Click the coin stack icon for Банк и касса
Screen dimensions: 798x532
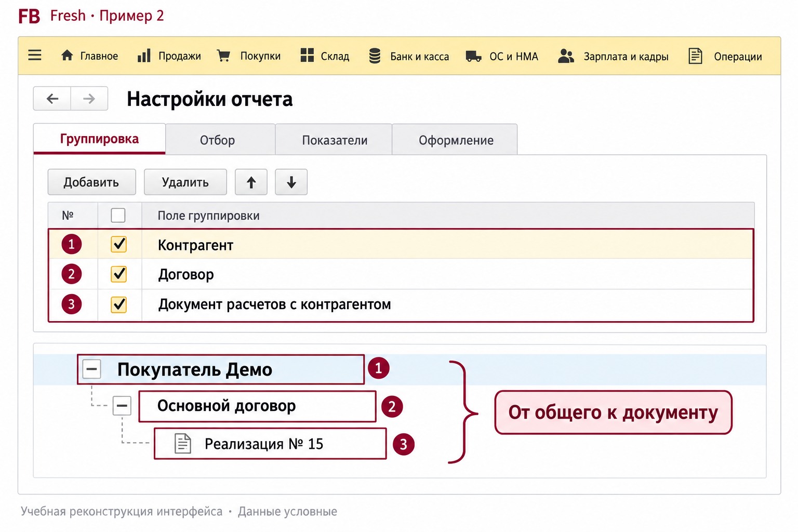coord(375,56)
